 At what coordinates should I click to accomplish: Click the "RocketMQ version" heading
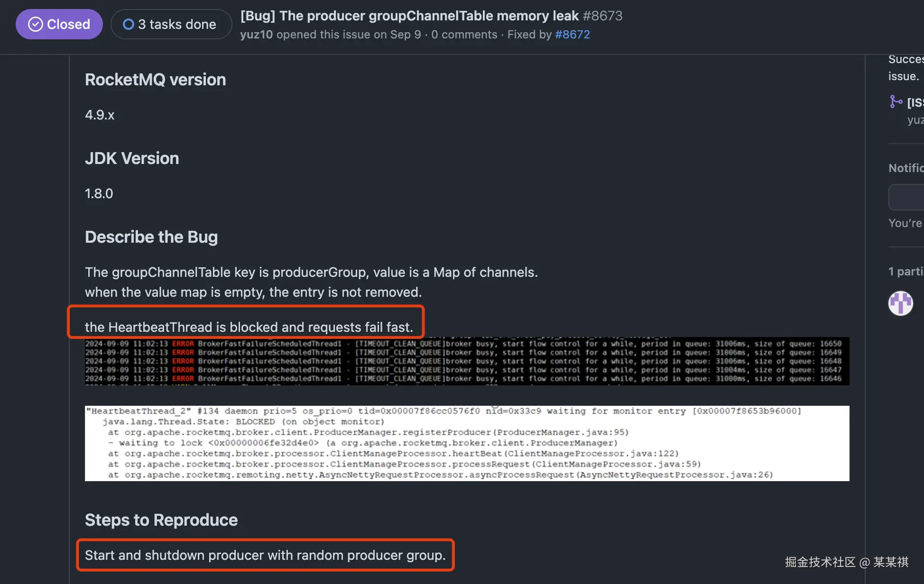[x=155, y=80]
